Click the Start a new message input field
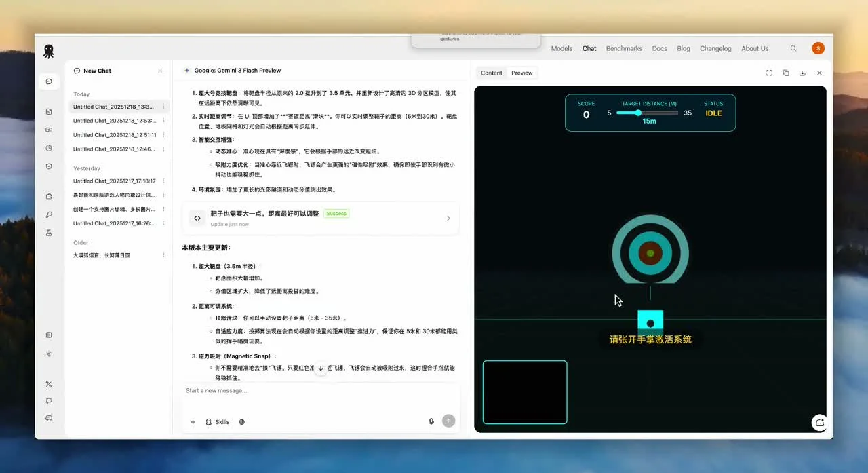This screenshot has width=868, height=473. tap(321, 391)
